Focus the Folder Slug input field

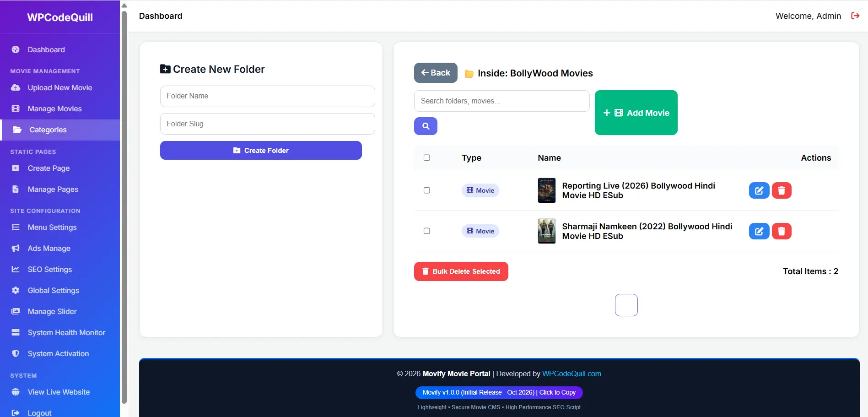coord(268,124)
